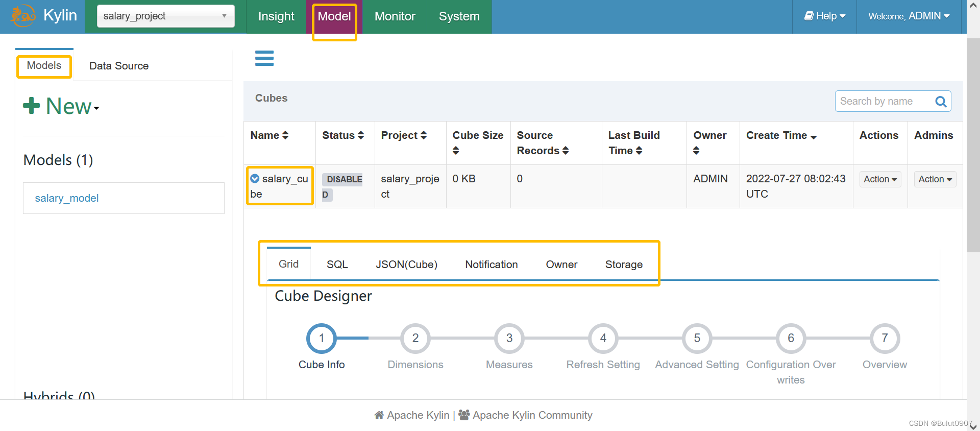Open the Help dropdown menu

point(825,16)
